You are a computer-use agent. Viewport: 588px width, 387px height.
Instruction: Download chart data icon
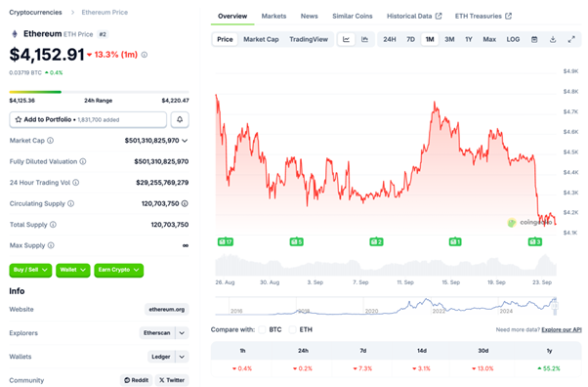pos(553,39)
